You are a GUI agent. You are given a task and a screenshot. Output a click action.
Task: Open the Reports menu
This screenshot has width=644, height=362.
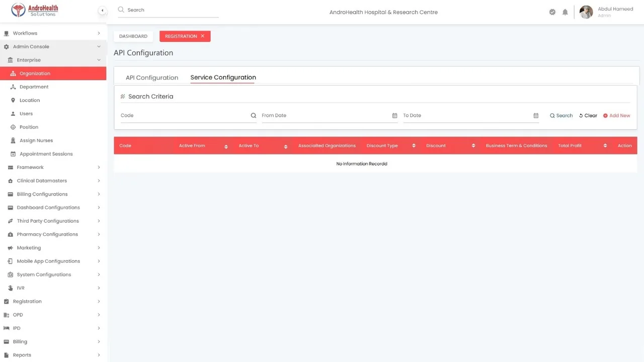[x=53, y=355]
